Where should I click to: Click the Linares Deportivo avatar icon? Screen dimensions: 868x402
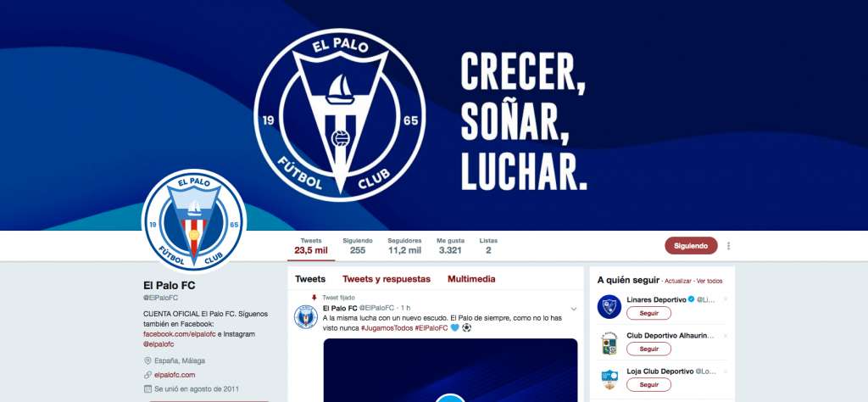[x=609, y=306]
